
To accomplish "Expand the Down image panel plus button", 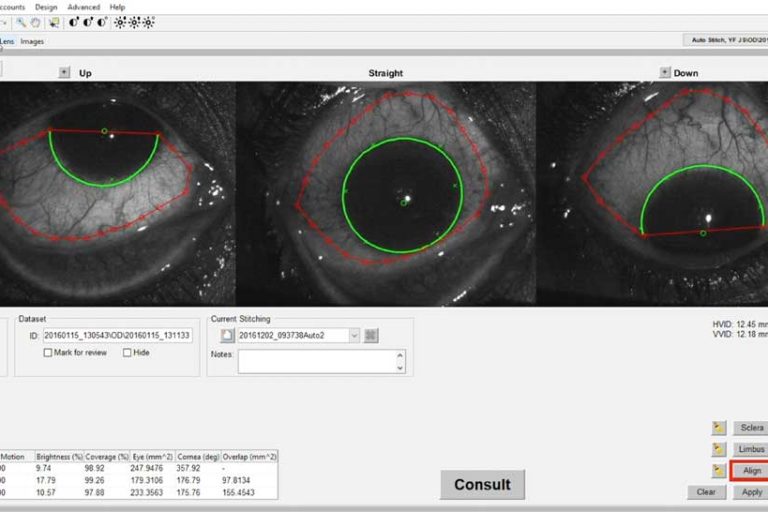I will (x=664, y=72).
